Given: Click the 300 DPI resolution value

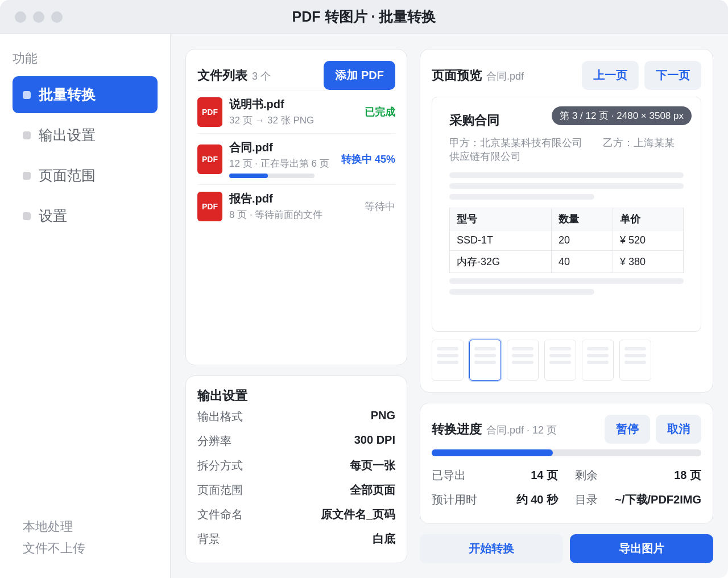Looking at the screenshot, I should point(375,440).
